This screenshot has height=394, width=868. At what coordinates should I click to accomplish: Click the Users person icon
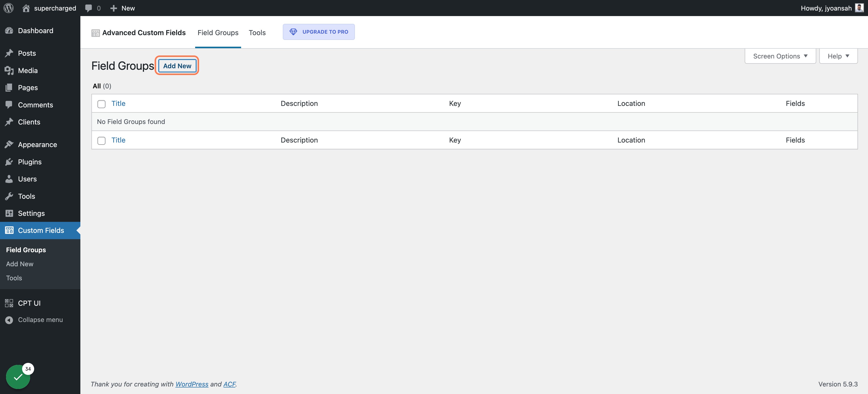tap(9, 179)
